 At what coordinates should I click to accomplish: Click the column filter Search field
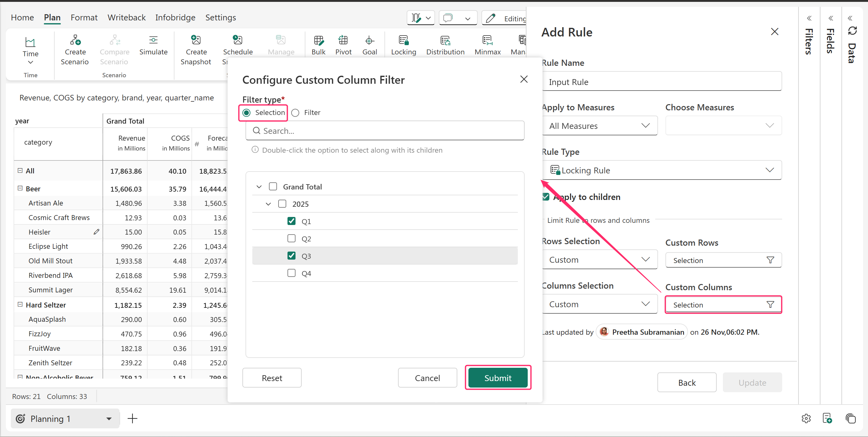(x=385, y=131)
